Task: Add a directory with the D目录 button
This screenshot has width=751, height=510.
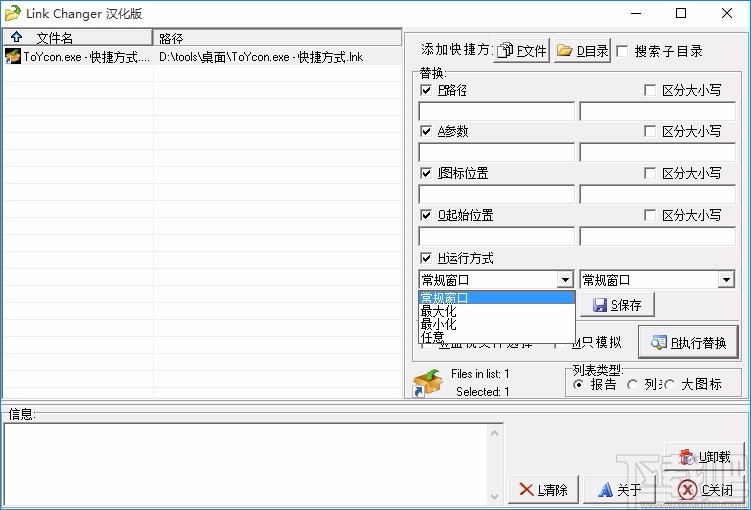Action: tap(582, 50)
